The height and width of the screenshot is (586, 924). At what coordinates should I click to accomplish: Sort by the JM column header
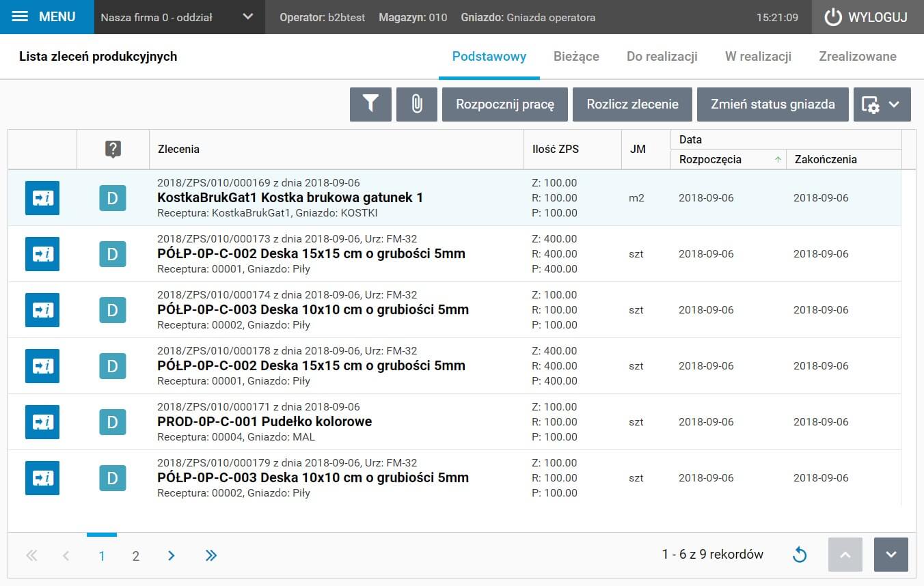646,149
